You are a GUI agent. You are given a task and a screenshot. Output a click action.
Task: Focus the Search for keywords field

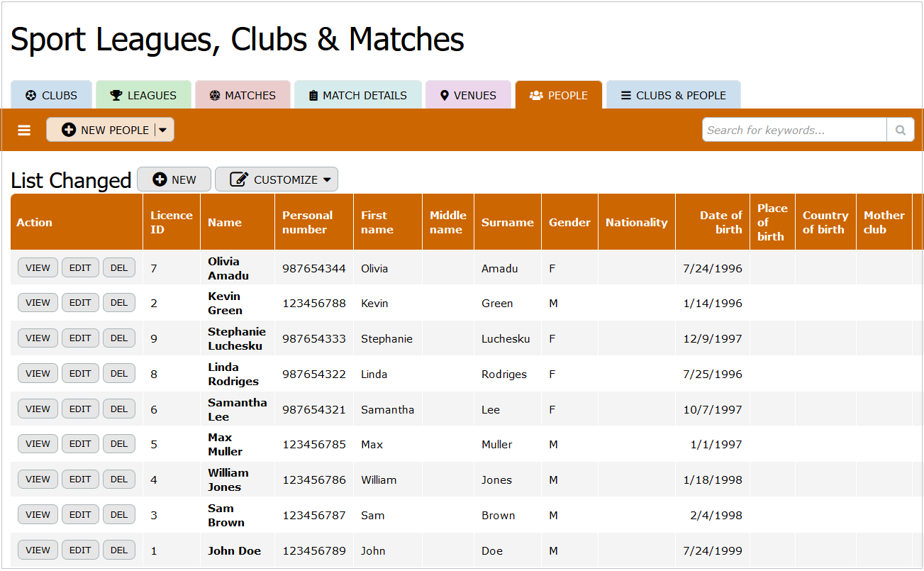tap(794, 131)
